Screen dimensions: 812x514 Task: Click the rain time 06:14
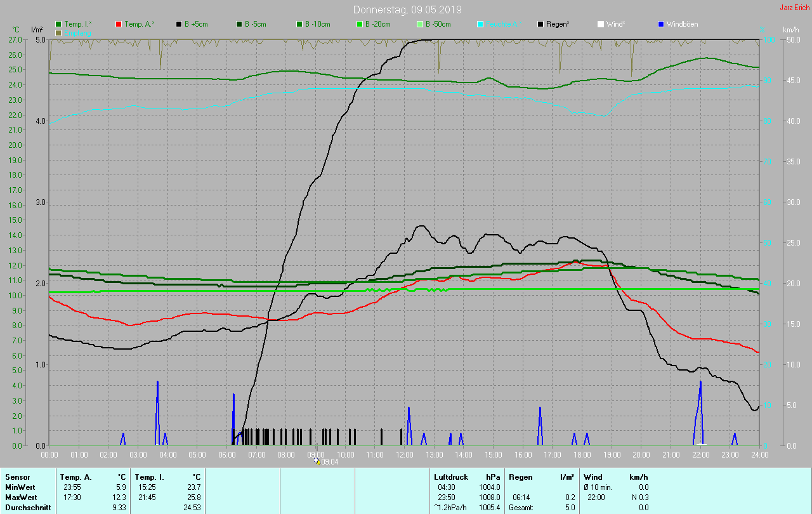tap(521, 498)
